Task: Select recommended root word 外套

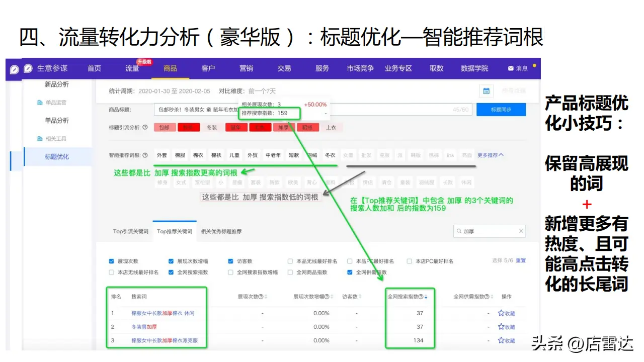Action: tap(162, 155)
